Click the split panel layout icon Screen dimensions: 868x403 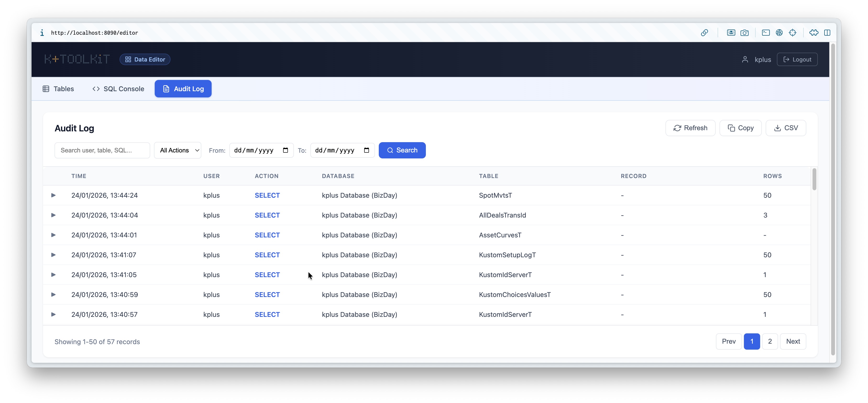(827, 33)
